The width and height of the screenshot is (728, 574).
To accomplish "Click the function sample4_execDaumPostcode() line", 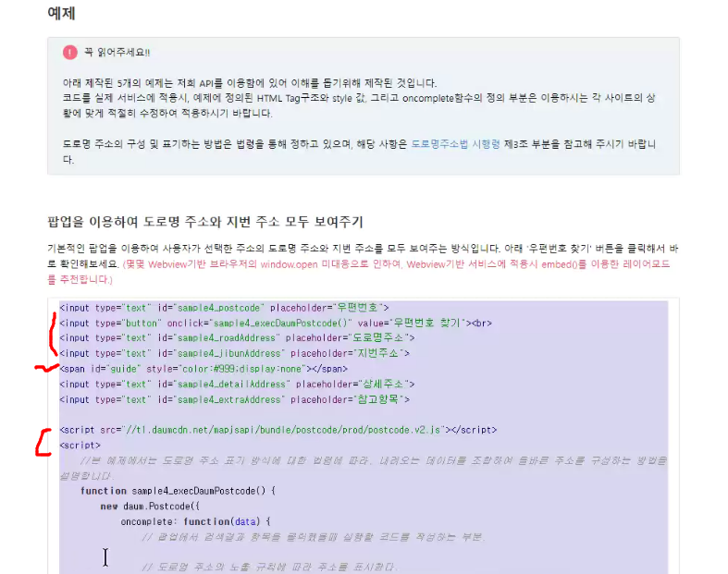I will click(178, 491).
